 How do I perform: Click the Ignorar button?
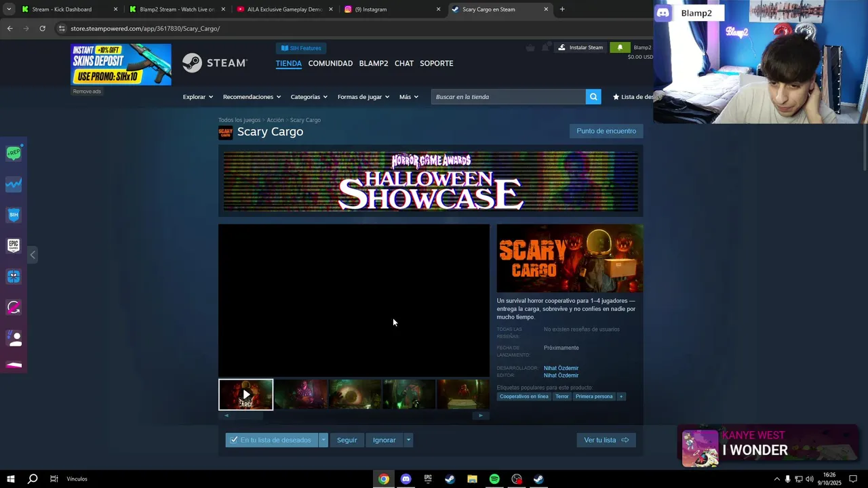(x=384, y=440)
